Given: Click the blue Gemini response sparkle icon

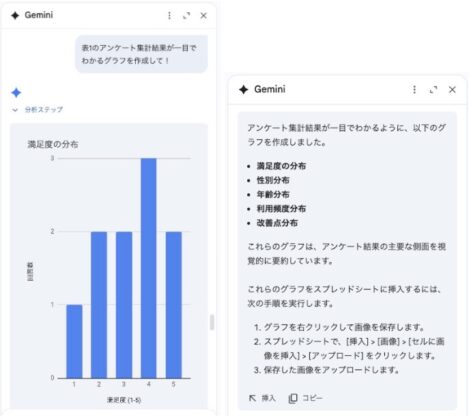Looking at the screenshot, I should coord(16,92).
